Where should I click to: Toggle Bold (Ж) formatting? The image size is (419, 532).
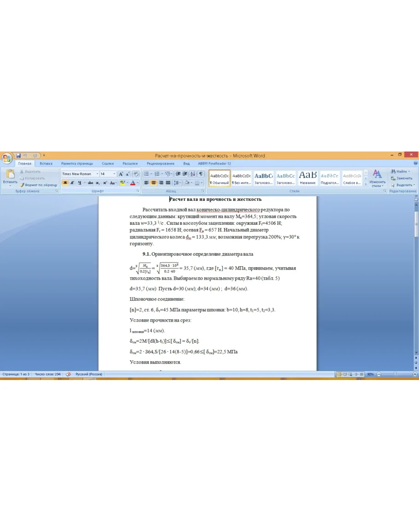[65, 183]
